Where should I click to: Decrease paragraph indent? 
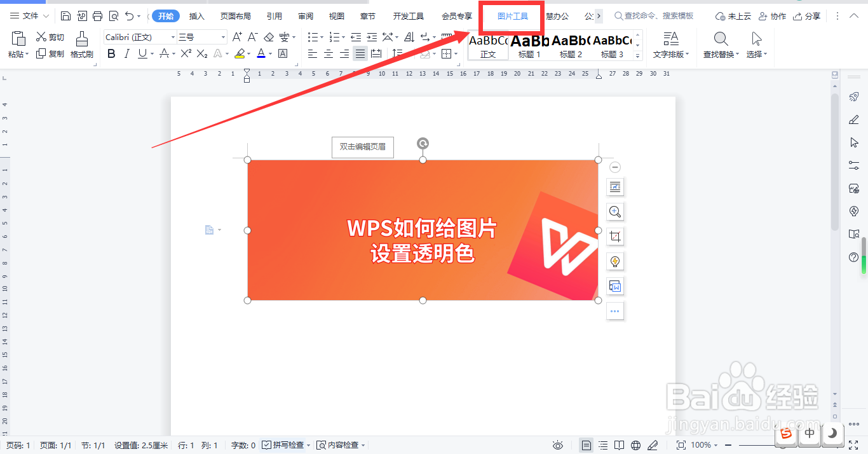pyautogui.click(x=356, y=37)
